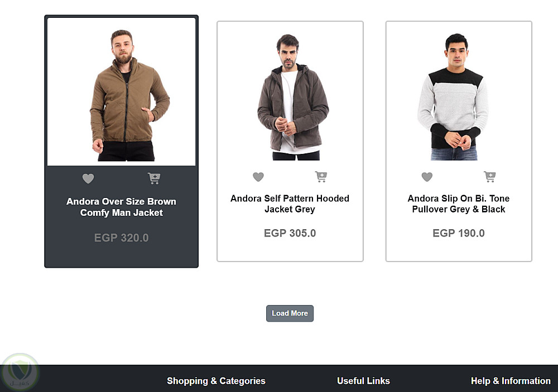Select the Useful Links footer heading
This screenshot has height=392, width=558.
(363, 381)
